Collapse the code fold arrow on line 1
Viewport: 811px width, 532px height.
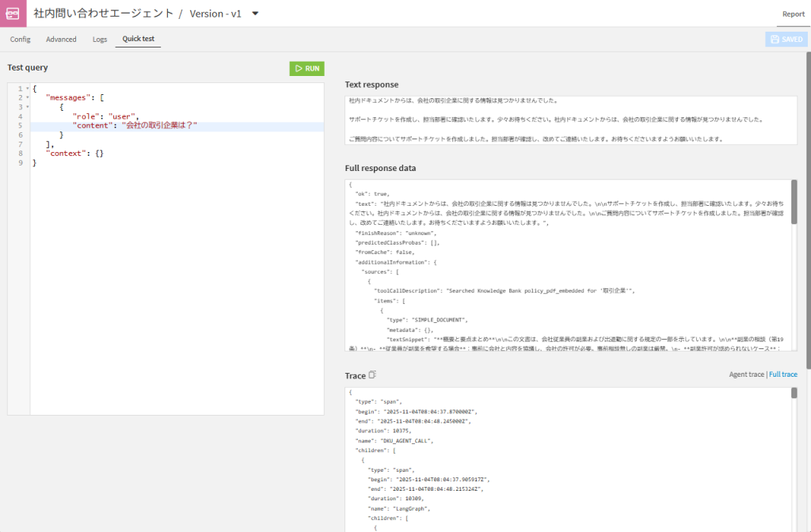[28, 89]
